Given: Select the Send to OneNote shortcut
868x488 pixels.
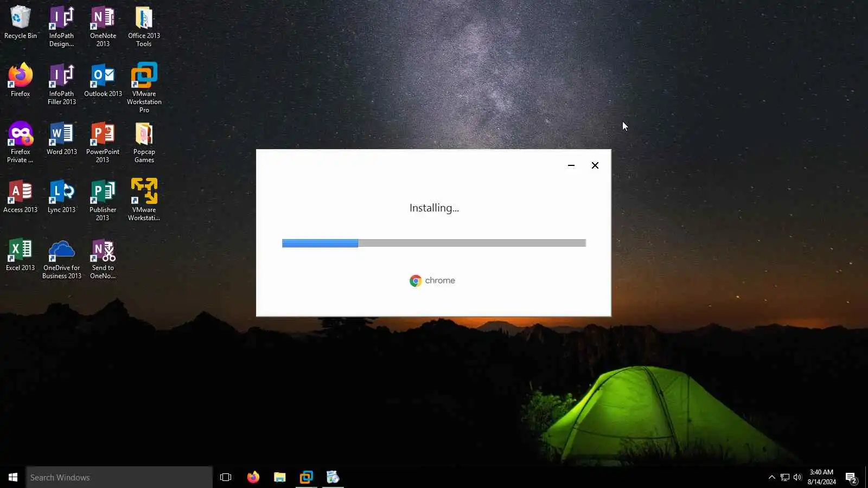Looking at the screenshot, I should tap(103, 258).
